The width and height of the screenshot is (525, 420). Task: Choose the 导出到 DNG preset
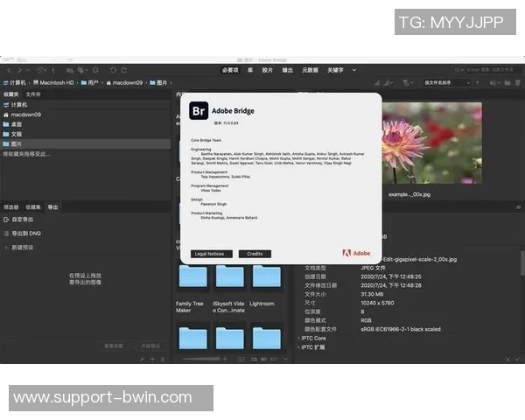25,234
